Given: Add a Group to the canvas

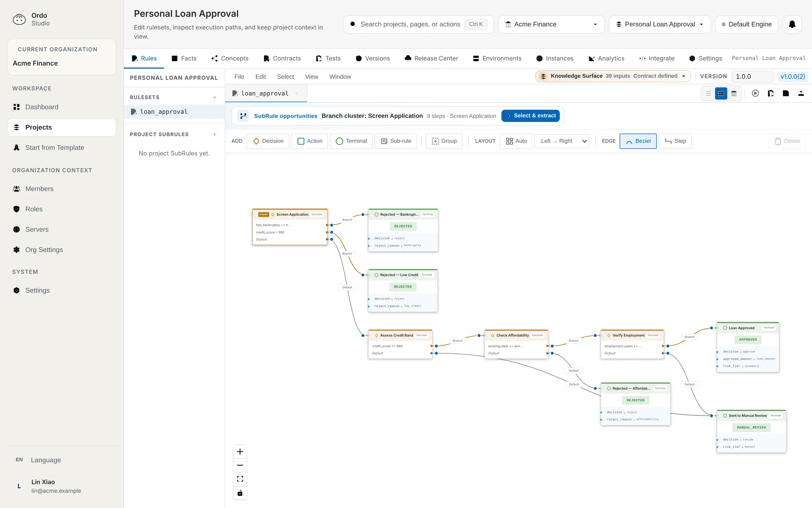Looking at the screenshot, I should (x=444, y=141).
